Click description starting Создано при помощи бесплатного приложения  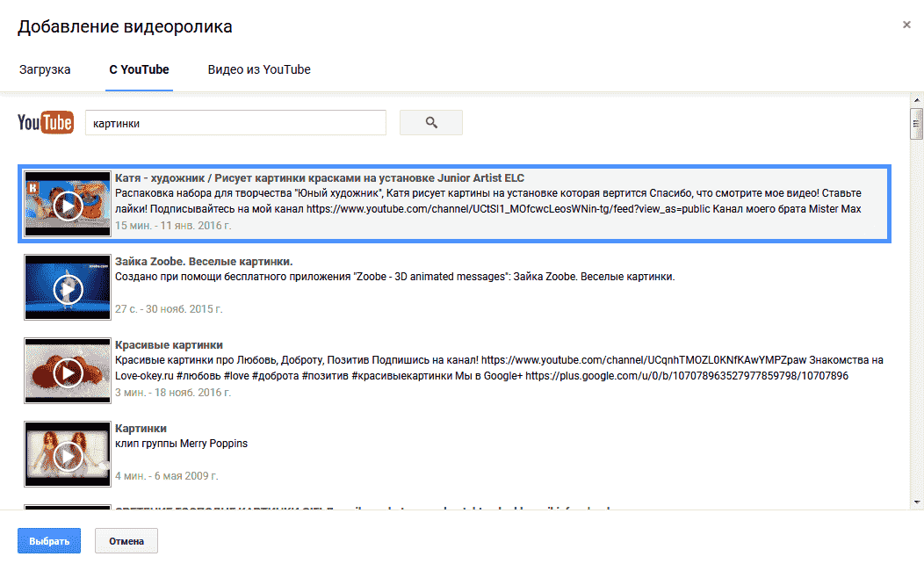tap(395, 277)
